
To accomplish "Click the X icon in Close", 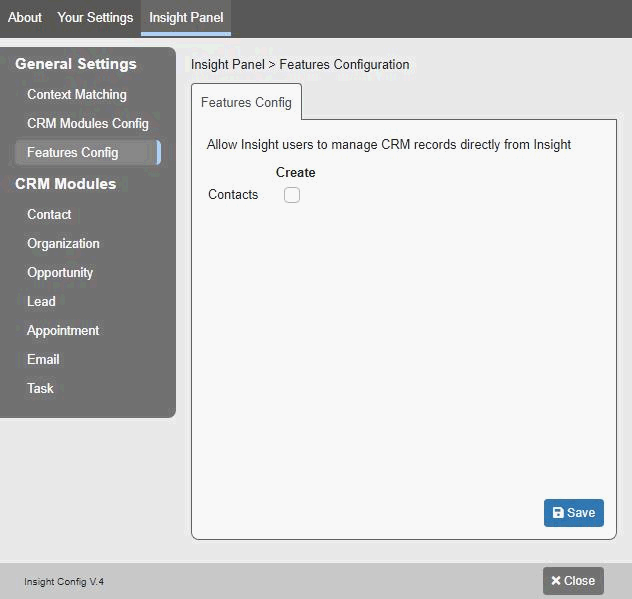I will pos(556,580).
